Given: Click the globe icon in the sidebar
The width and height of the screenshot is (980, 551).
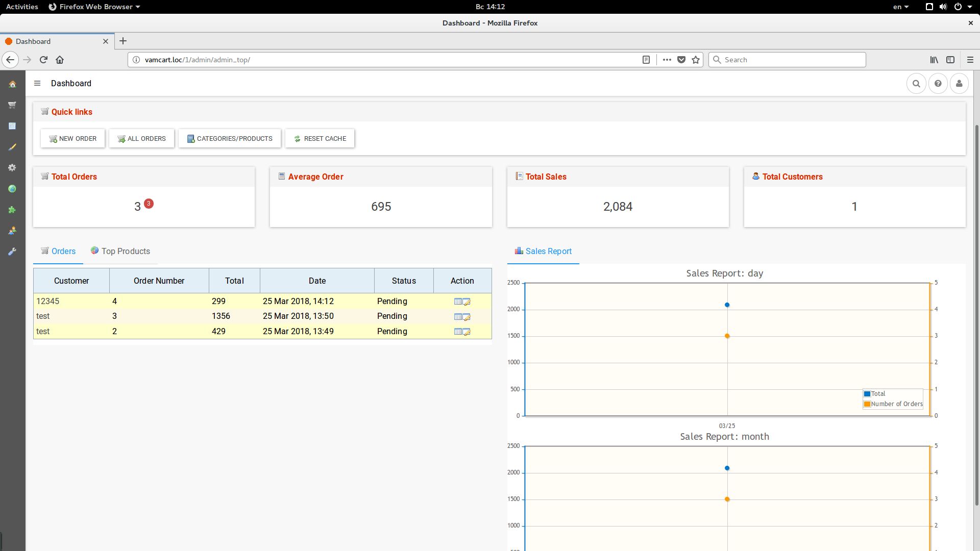Looking at the screenshot, I should (x=12, y=189).
